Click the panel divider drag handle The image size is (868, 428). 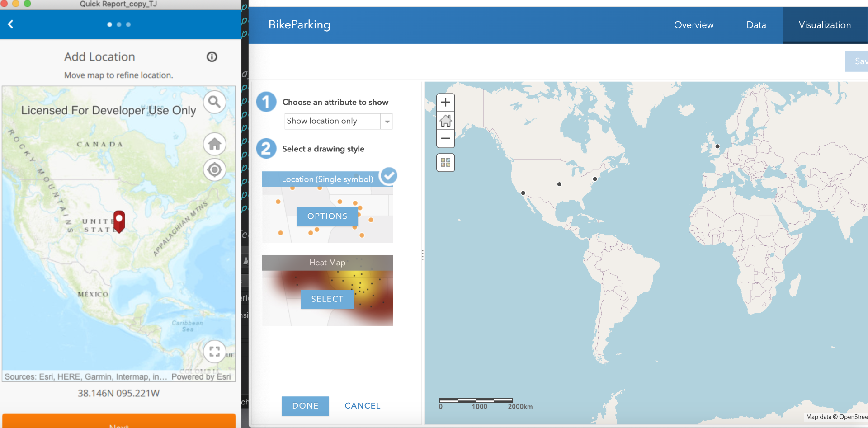point(423,255)
